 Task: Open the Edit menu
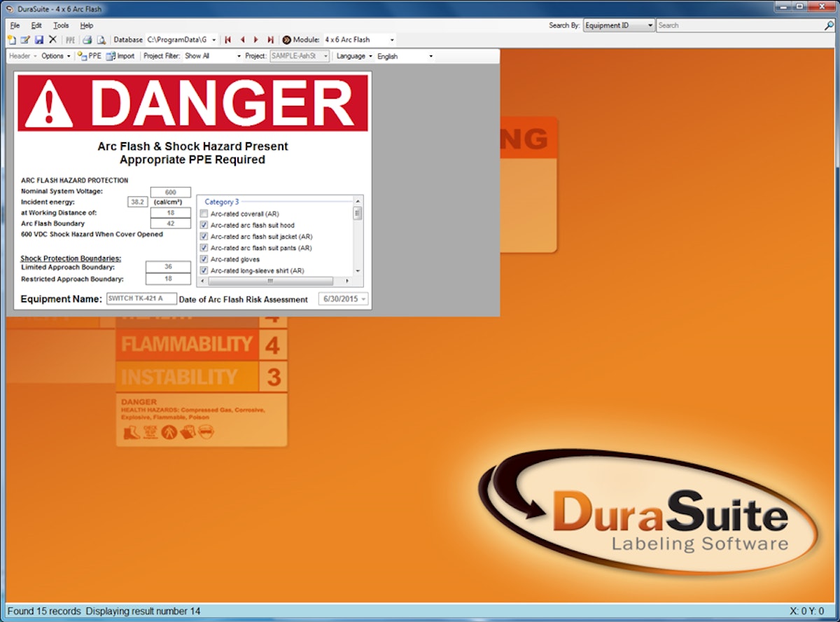(36, 25)
